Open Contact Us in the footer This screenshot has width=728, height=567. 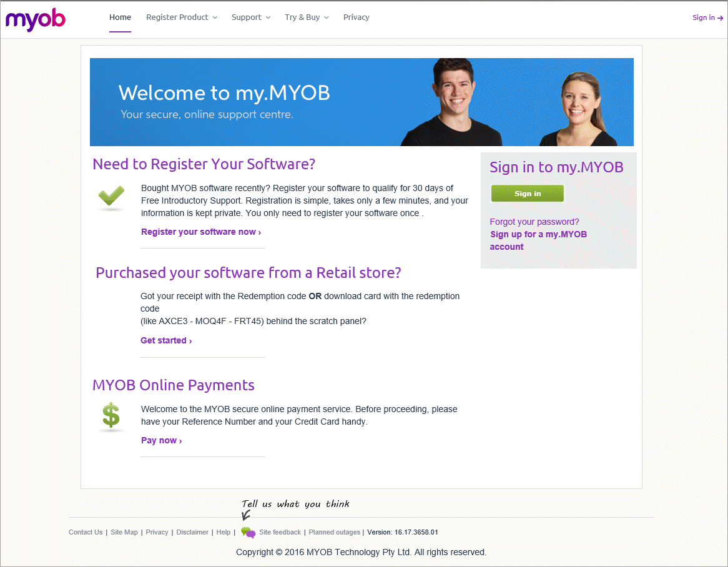86,532
